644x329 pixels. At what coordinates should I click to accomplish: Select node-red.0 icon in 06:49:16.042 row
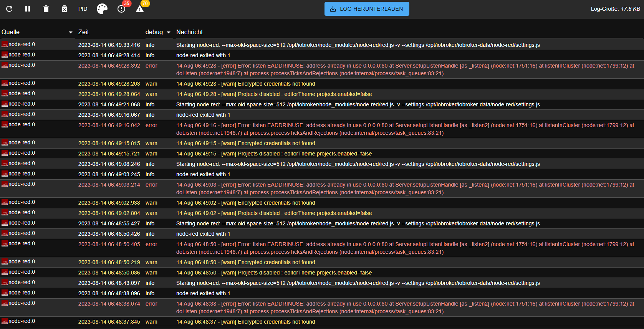(5, 125)
